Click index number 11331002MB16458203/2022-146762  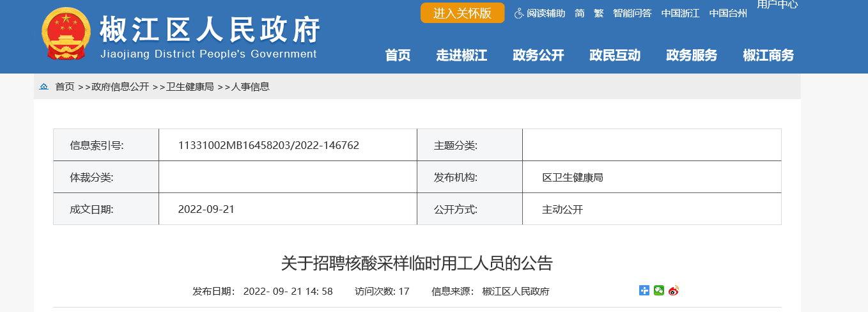[268, 145]
